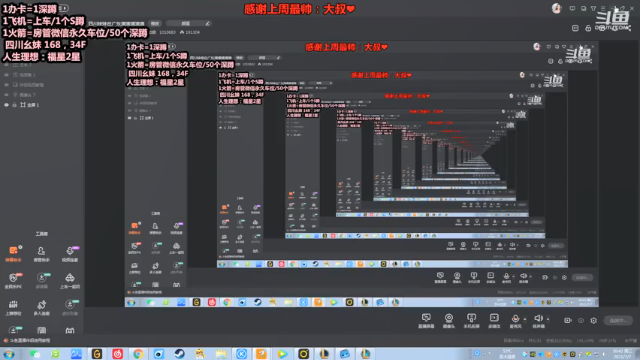Launch Steam from the Windows taskbar
640x360 pixels.
(179, 353)
